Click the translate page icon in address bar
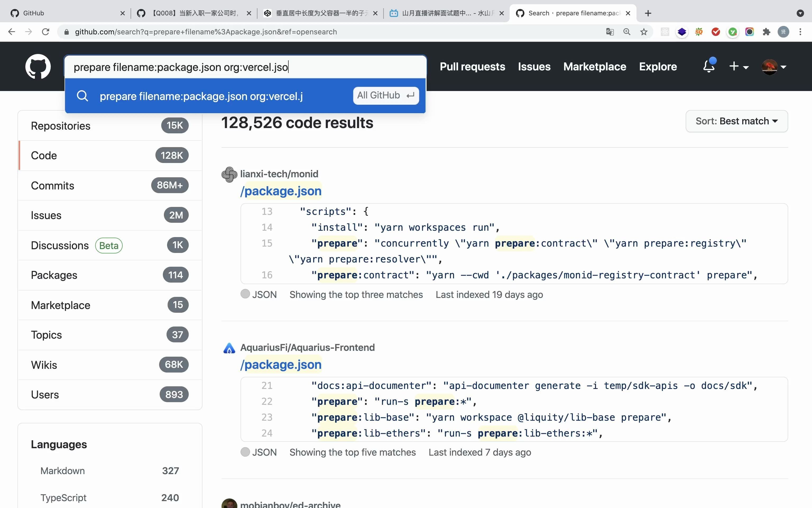This screenshot has width=812, height=508. click(610, 31)
